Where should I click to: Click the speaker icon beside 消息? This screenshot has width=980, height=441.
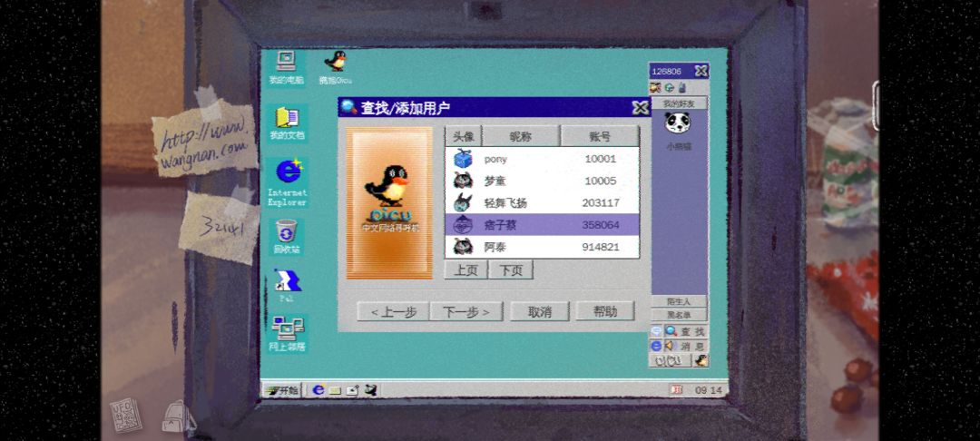671,346
